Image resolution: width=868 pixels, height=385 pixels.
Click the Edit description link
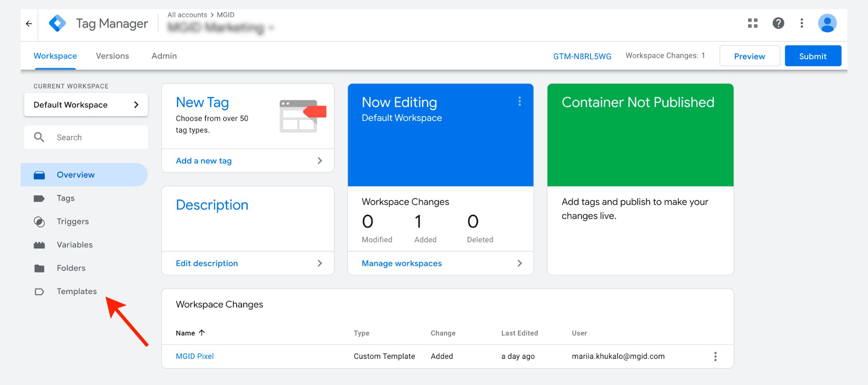207,263
